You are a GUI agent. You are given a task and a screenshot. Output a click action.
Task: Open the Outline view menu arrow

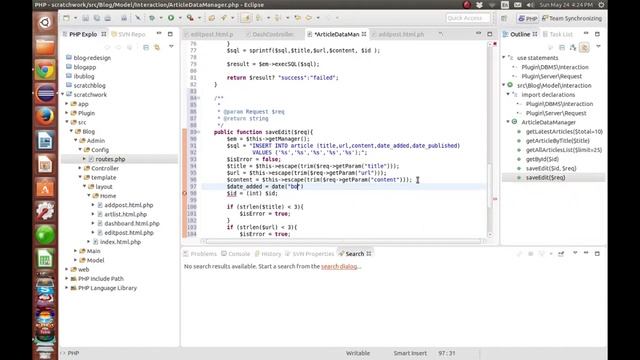pyautogui.click(x=598, y=47)
